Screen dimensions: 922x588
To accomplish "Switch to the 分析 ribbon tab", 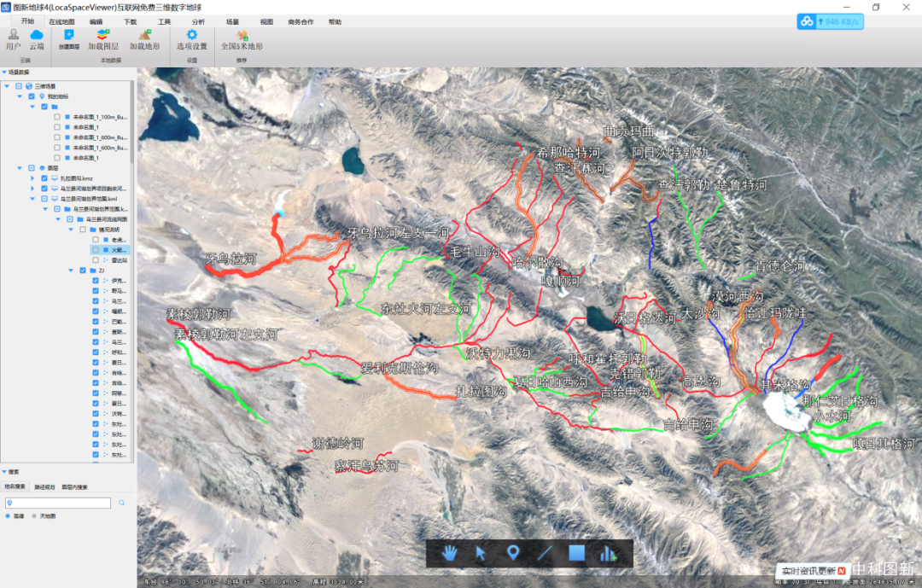I will click(198, 21).
